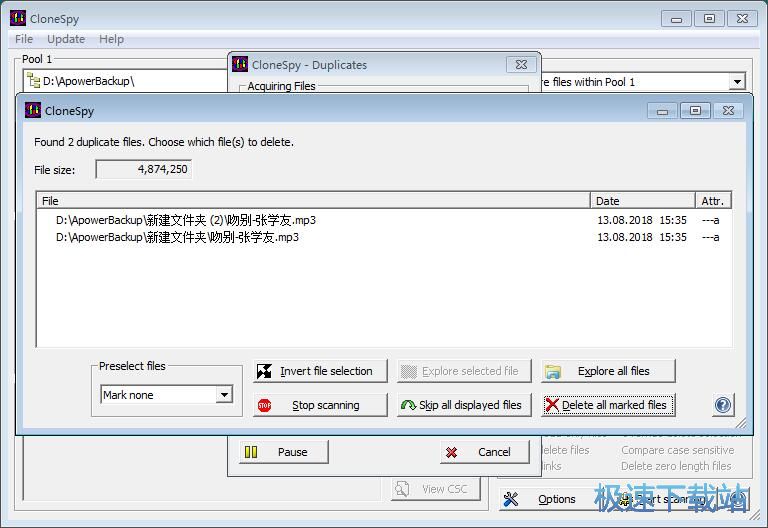Click the Date column header

click(643, 201)
